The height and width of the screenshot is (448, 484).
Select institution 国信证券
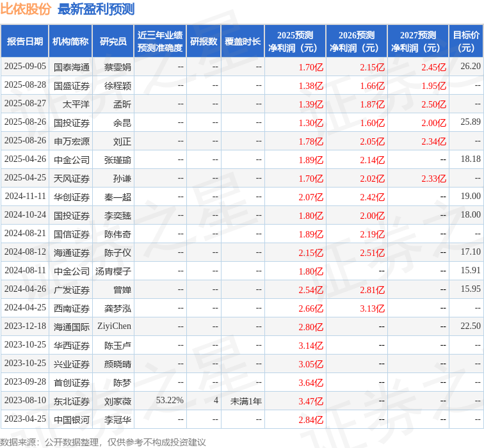pos(72,234)
